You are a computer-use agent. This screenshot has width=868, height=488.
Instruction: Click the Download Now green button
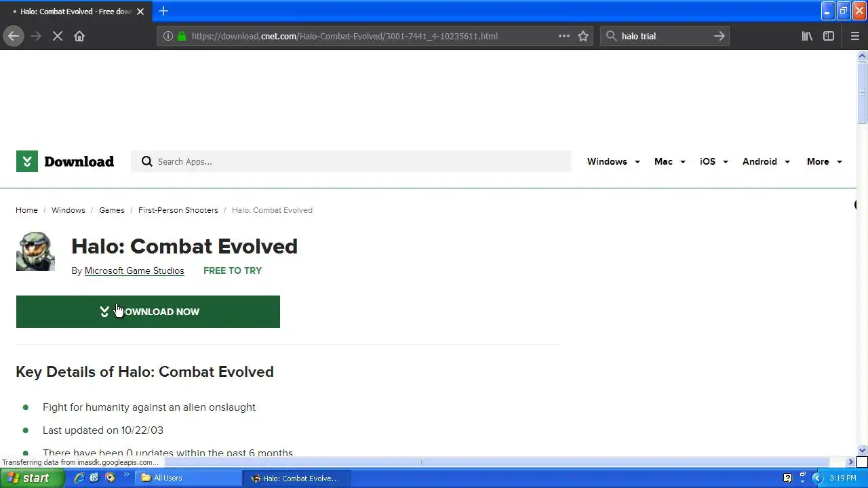(x=148, y=312)
